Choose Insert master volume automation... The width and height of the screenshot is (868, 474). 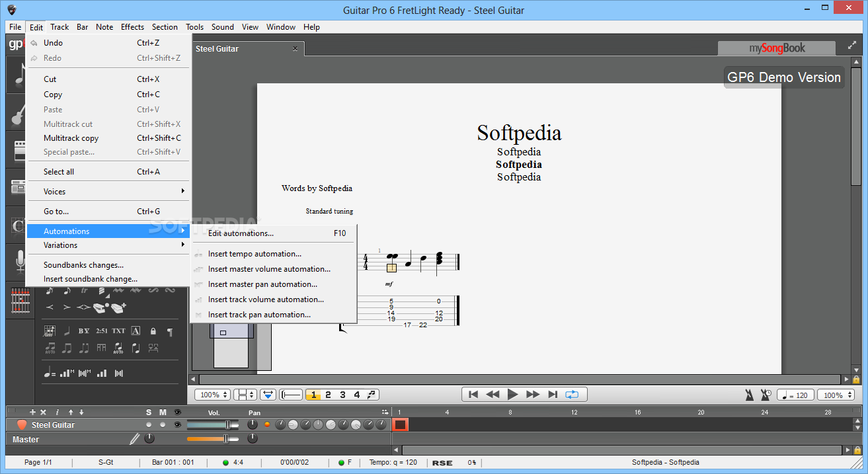274,269
